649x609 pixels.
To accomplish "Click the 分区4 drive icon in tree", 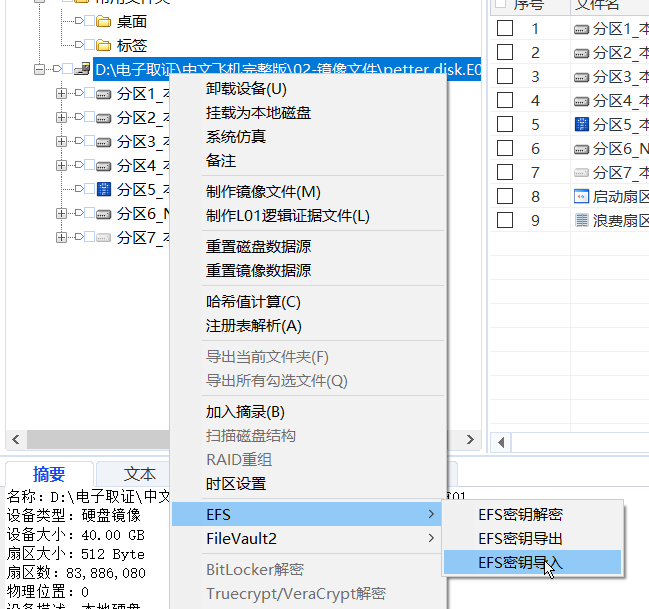I will pos(103,167).
